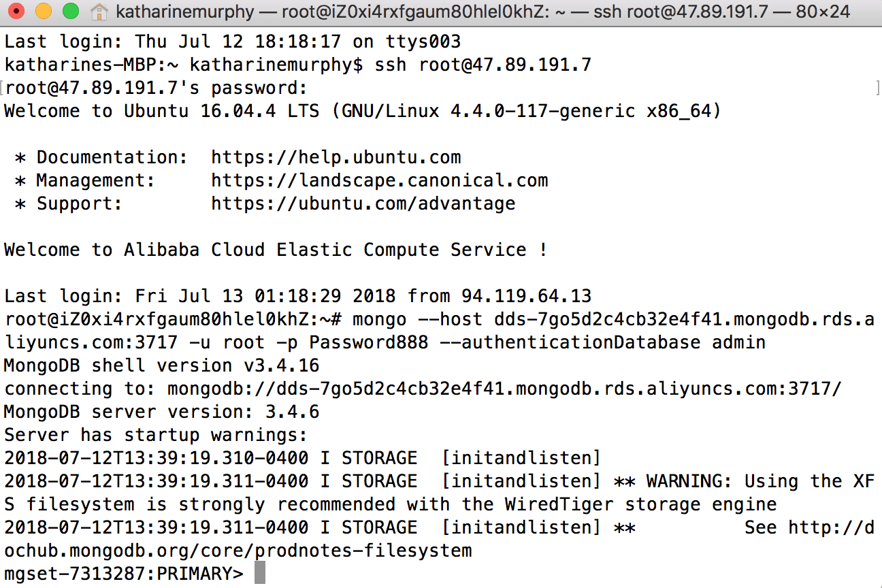Minimize the Terminal using the yellow button
The width and height of the screenshot is (882, 588).
tap(44, 12)
